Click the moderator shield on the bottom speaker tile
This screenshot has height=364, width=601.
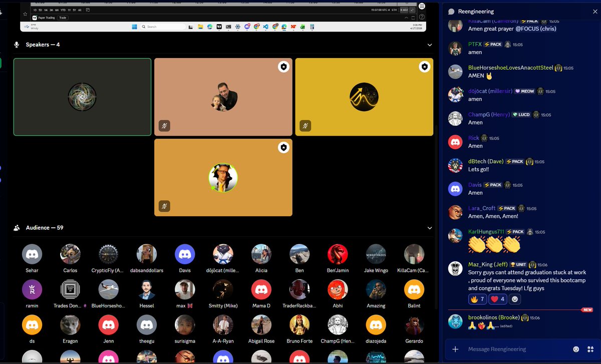(284, 147)
